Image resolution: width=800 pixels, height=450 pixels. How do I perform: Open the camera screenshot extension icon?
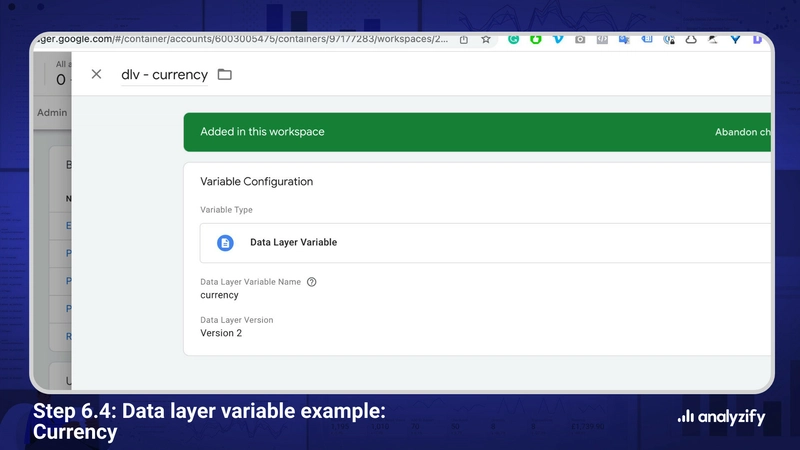pos(580,39)
